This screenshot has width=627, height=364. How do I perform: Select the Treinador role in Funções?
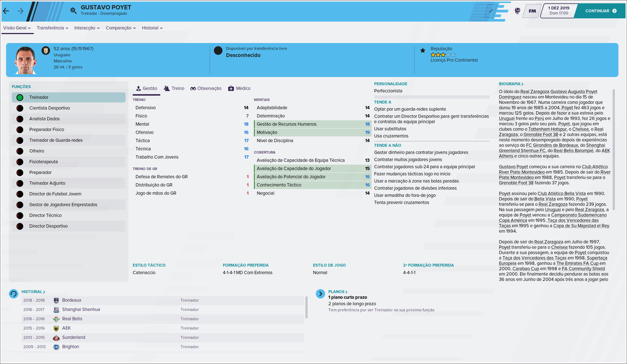coord(69,97)
